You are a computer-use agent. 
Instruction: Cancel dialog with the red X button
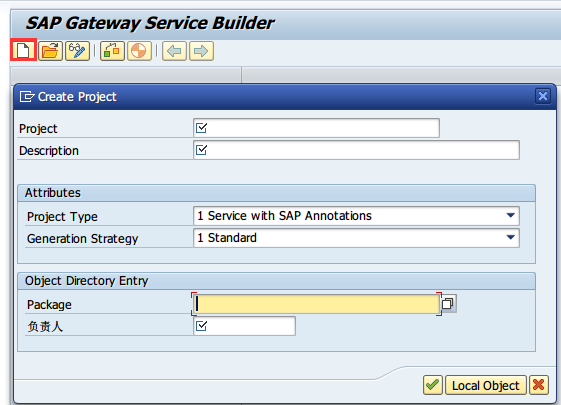pyautogui.click(x=538, y=385)
